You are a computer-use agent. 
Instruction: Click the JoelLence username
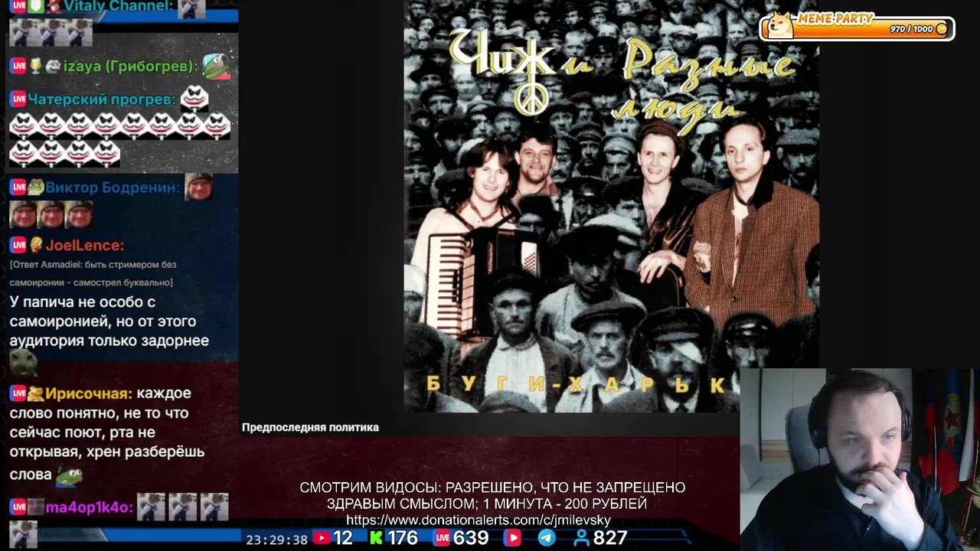(x=84, y=246)
